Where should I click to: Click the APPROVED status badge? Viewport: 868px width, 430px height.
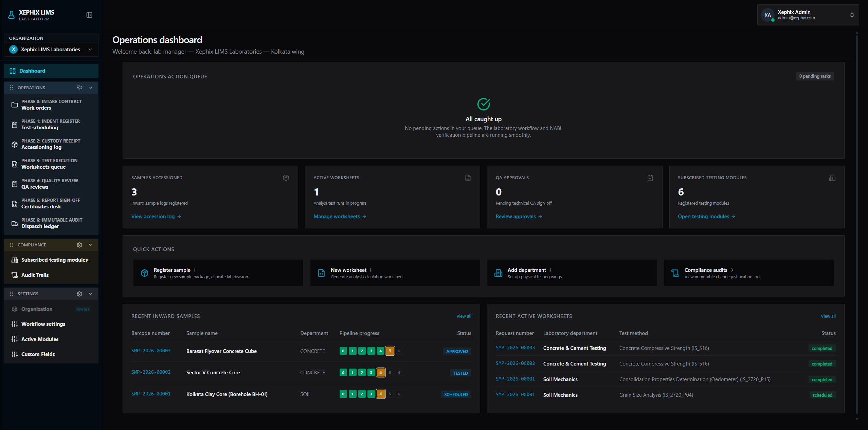457,351
